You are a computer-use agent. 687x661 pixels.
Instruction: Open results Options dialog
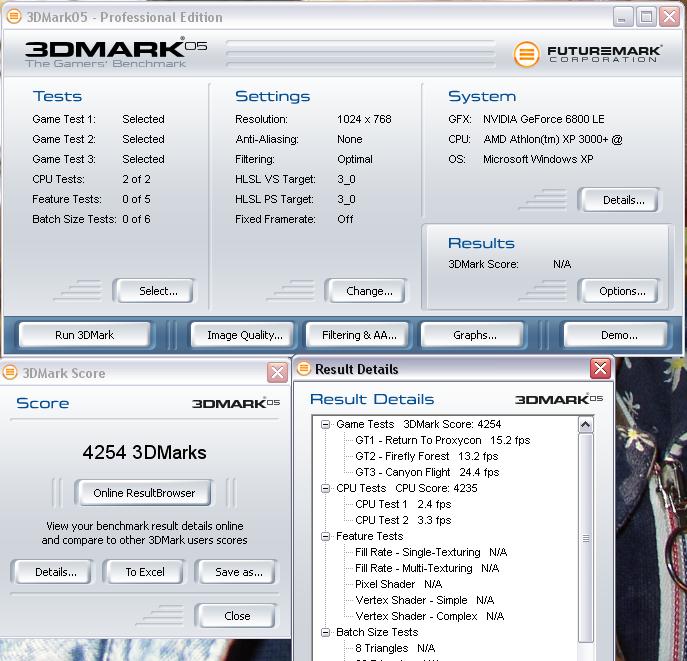pyautogui.click(x=619, y=291)
